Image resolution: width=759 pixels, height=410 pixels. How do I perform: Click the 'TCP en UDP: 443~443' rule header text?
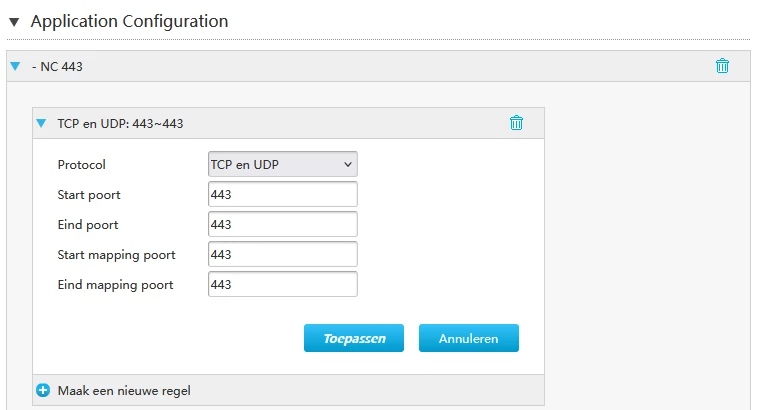(x=120, y=123)
